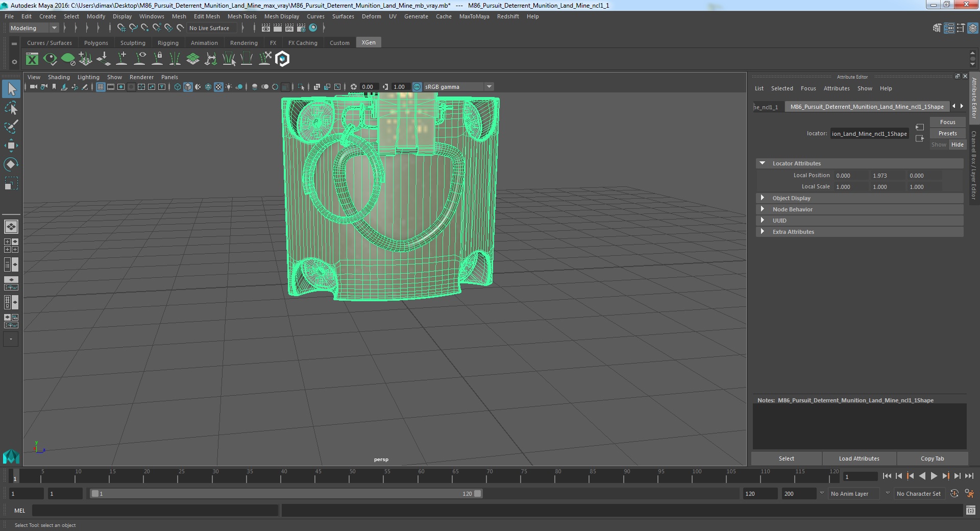
Task: Click the time range slider bar
Action: click(286, 494)
